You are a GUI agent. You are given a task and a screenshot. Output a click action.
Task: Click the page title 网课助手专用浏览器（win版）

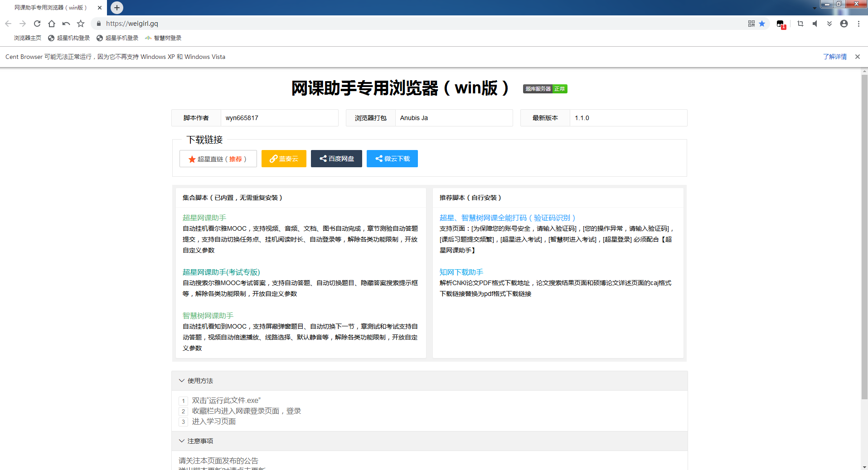(x=402, y=88)
